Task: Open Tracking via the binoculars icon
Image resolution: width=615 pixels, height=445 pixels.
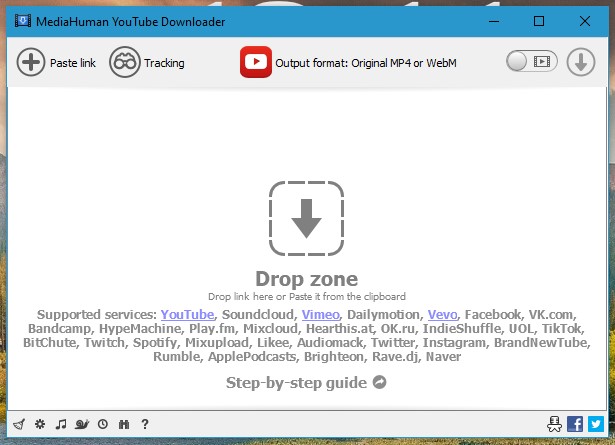Action: point(124,62)
